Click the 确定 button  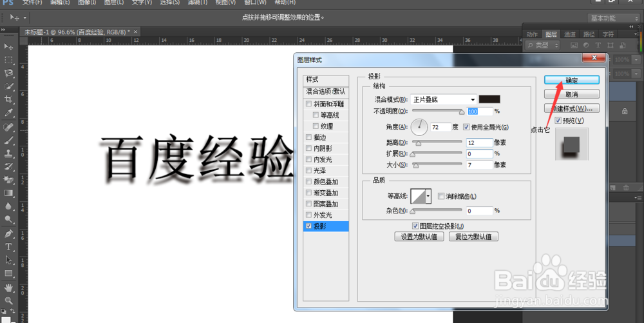(572, 80)
